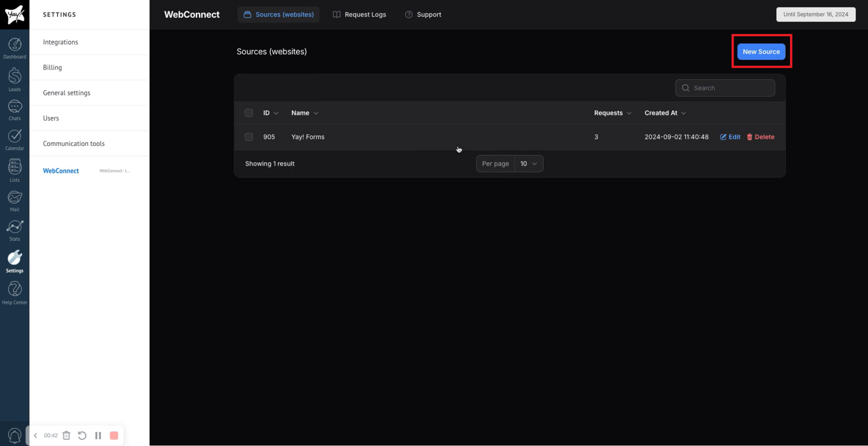
Task: Open the Help Center icon
Action: [x=15, y=292]
